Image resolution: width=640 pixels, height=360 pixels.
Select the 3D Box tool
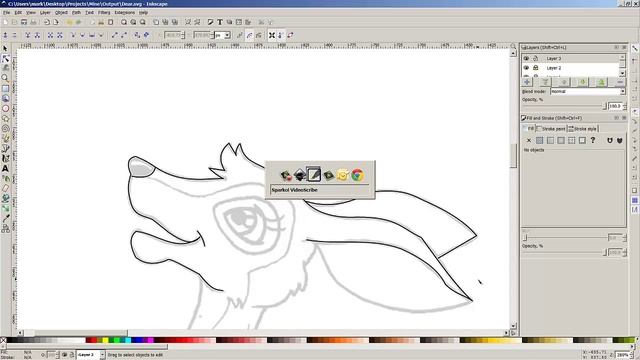[5, 98]
